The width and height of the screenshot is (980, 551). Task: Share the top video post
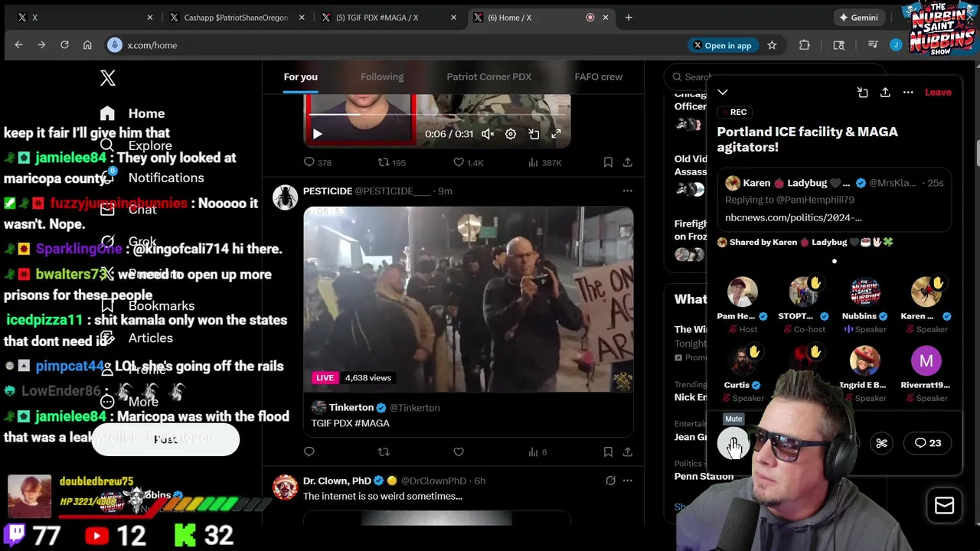(627, 162)
